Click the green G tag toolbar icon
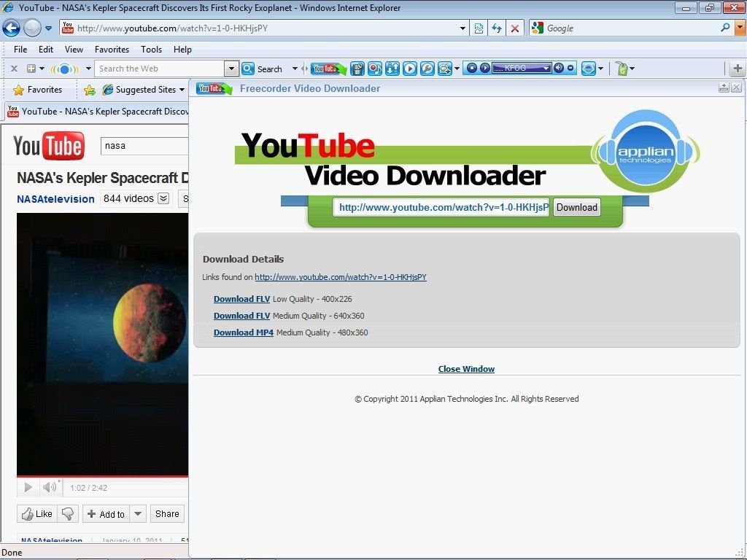Image resolution: width=747 pixels, height=560 pixels. (x=622, y=69)
